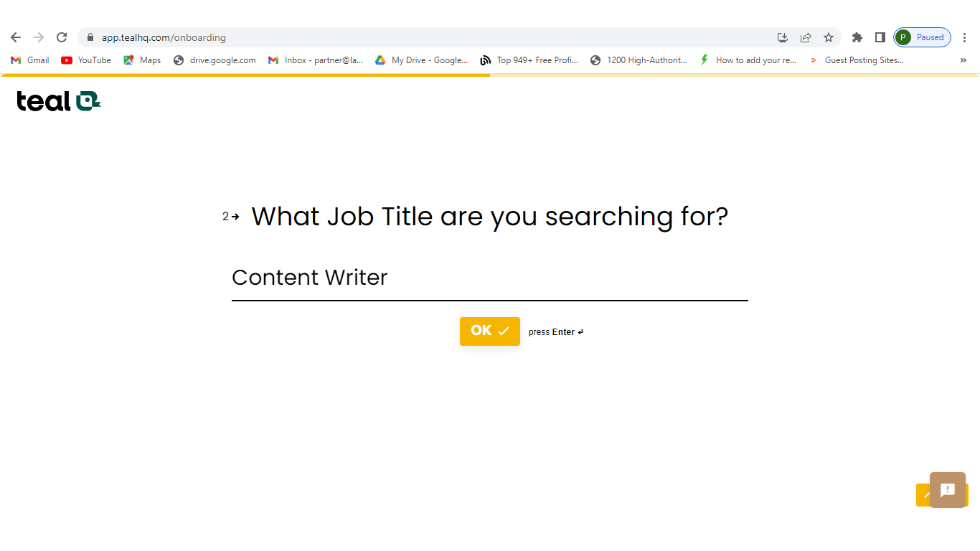This screenshot has width=980, height=551.
Task: Reload the current page
Action: point(62,37)
